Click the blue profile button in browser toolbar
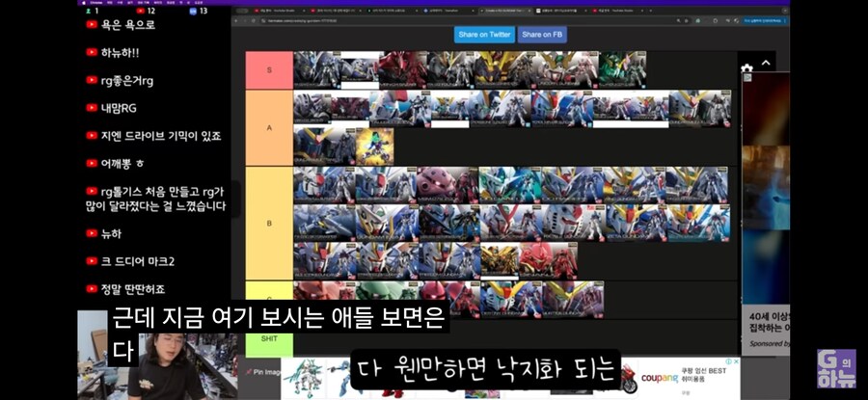Viewport: 868px width, 400px height. [x=765, y=20]
